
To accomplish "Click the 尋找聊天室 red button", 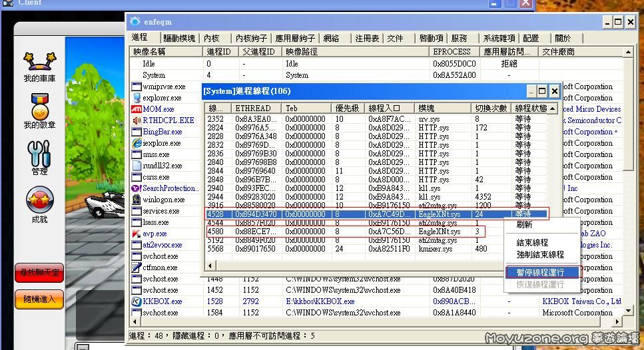I will (x=39, y=273).
